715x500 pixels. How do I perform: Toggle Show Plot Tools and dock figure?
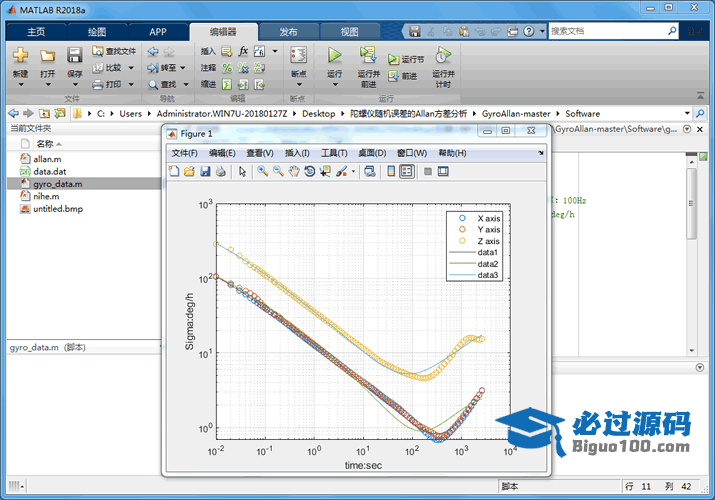click(443, 171)
